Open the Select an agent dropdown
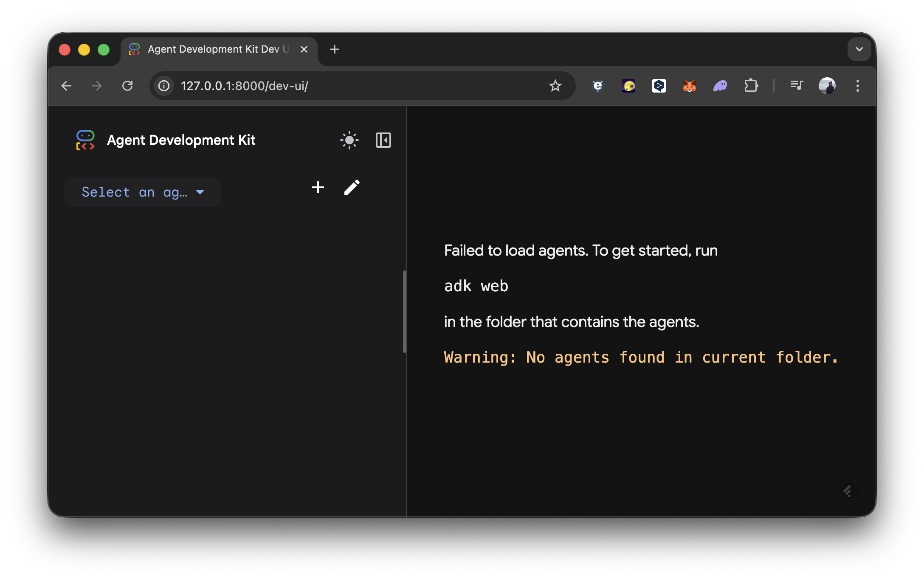 [143, 192]
